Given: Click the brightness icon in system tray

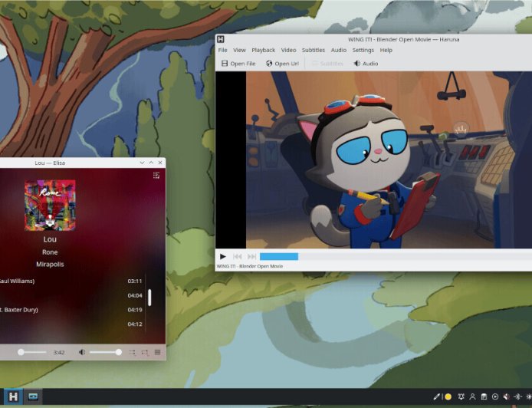Looking at the screenshot, I should [x=529, y=396].
